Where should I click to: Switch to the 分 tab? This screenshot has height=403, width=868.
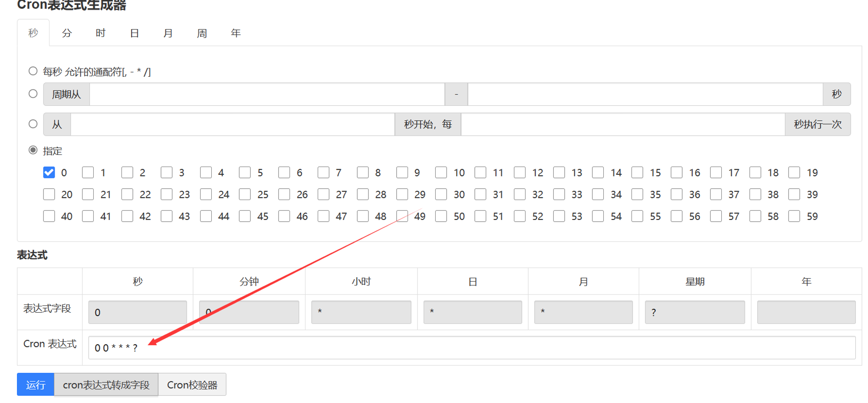coord(67,33)
